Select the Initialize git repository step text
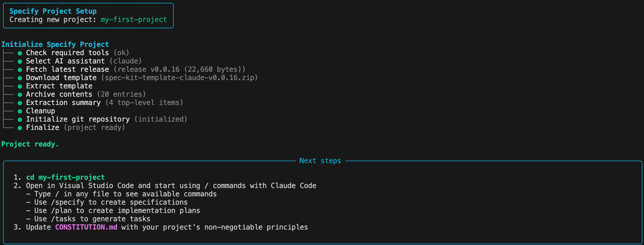The width and height of the screenshot is (644, 245). [78, 119]
